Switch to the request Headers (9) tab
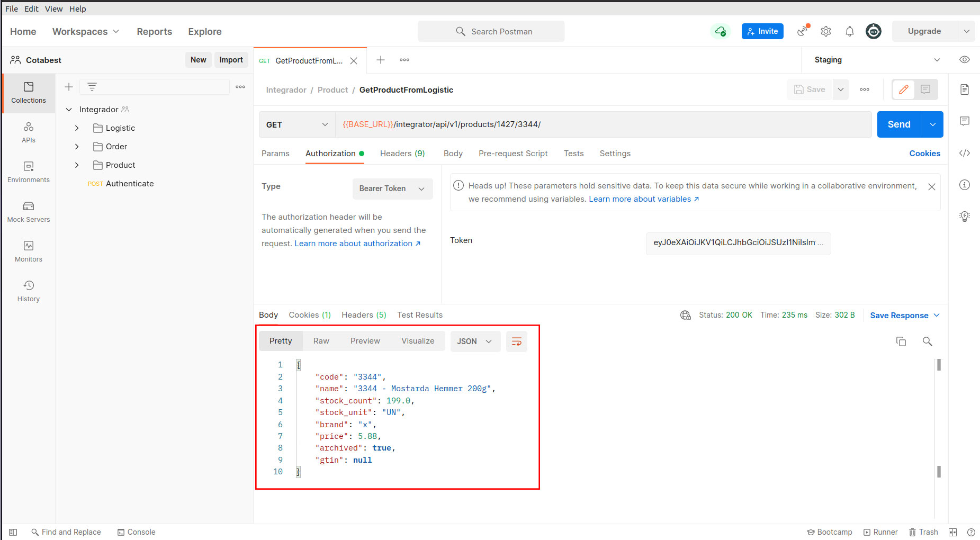The height and width of the screenshot is (540, 980). (402, 154)
